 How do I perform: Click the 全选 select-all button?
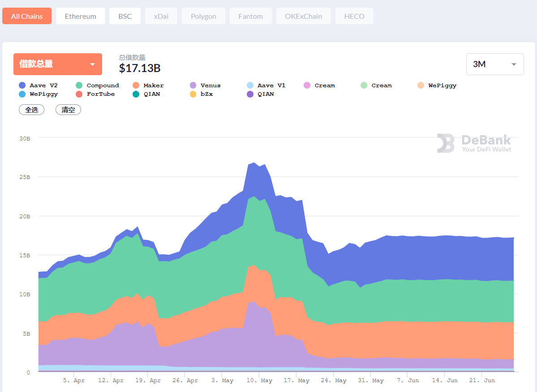click(31, 110)
